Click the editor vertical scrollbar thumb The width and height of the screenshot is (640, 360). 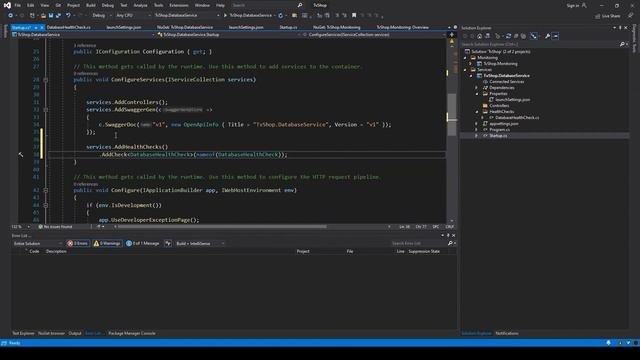pyautogui.click(x=451, y=114)
